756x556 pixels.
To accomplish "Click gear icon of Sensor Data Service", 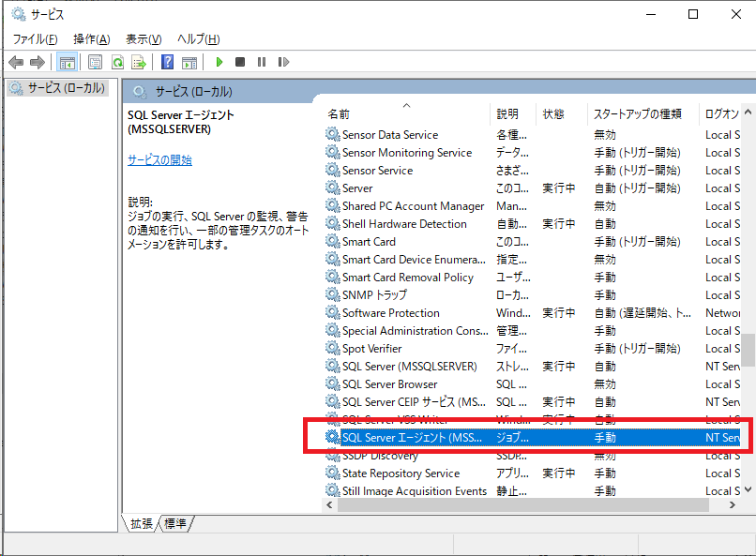I will [332, 133].
